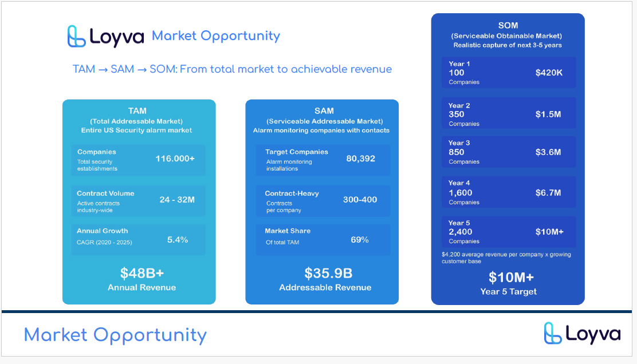
Task: Click the large 'Market Opportunity' footer title
Action: coord(115,335)
